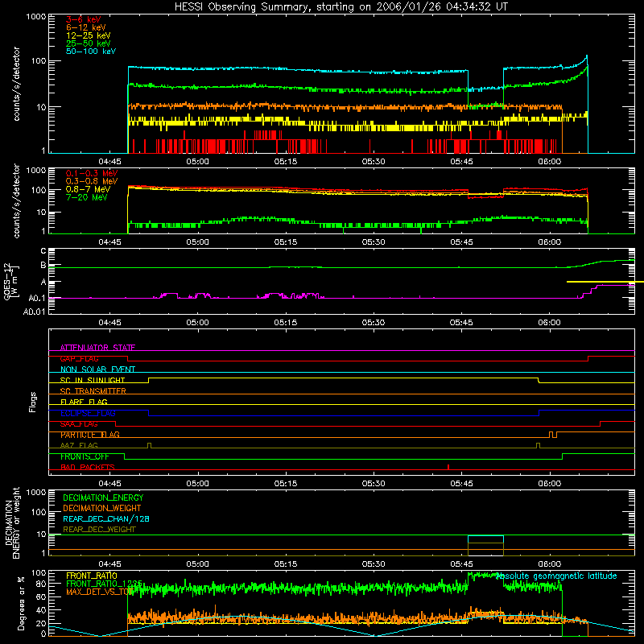Click 06:00 tick under keV counts panel
Screen dimensions: 644x644
pyautogui.click(x=550, y=162)
